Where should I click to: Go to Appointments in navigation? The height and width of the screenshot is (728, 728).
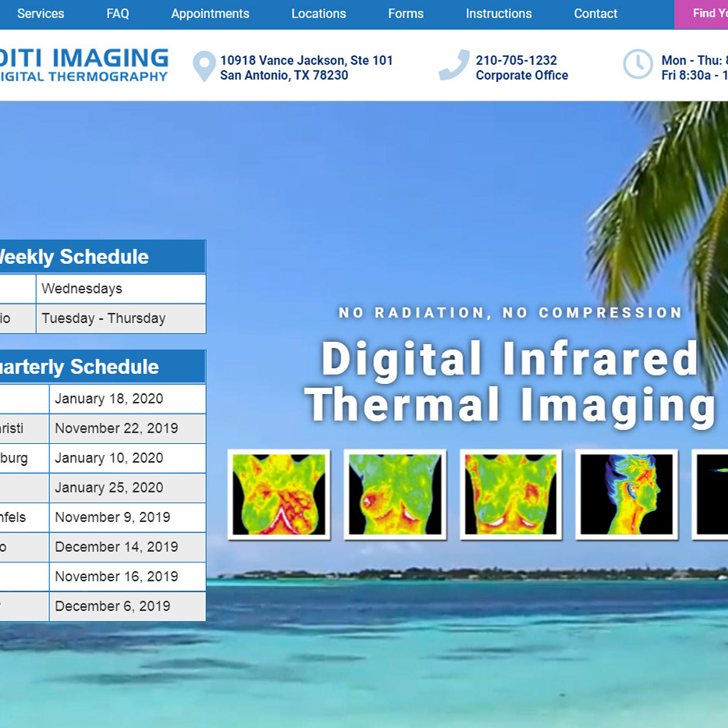point(210,13)
